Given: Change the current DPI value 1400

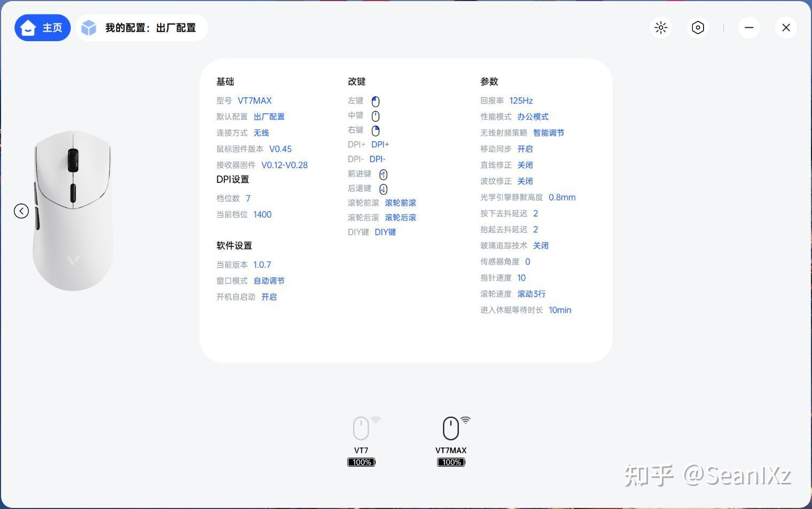Looking at the screenshot, I should (262, 214).
